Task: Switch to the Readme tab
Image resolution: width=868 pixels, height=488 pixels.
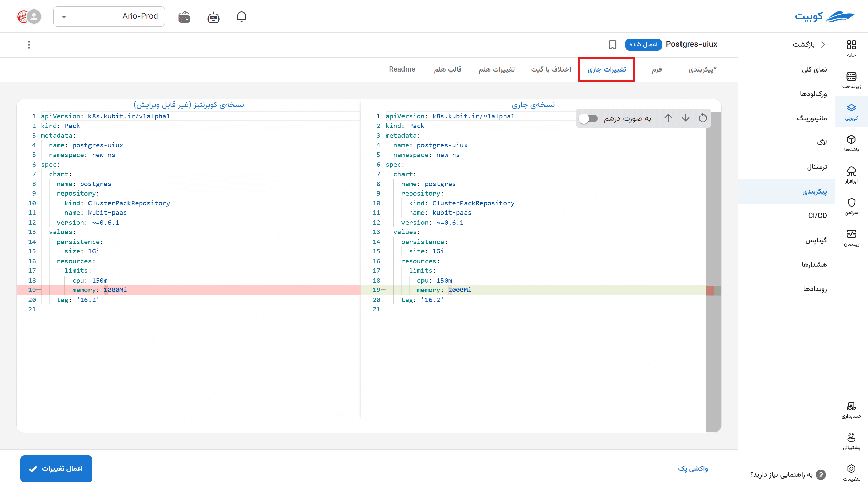Action: tap(402, 69)
